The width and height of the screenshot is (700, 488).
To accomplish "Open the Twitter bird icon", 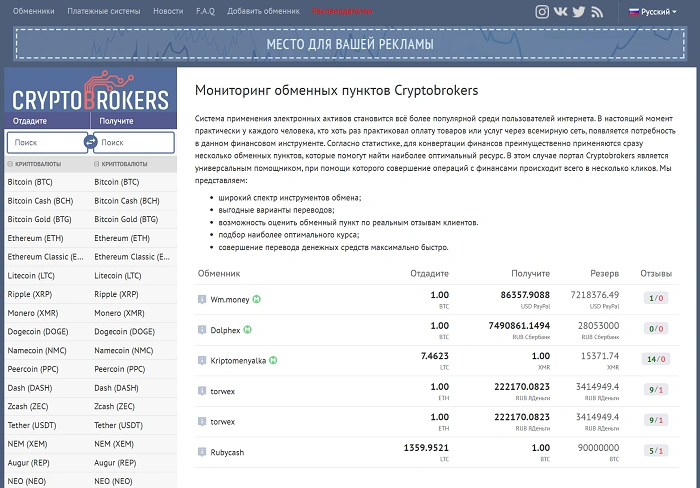I will [x=579, y=12].
